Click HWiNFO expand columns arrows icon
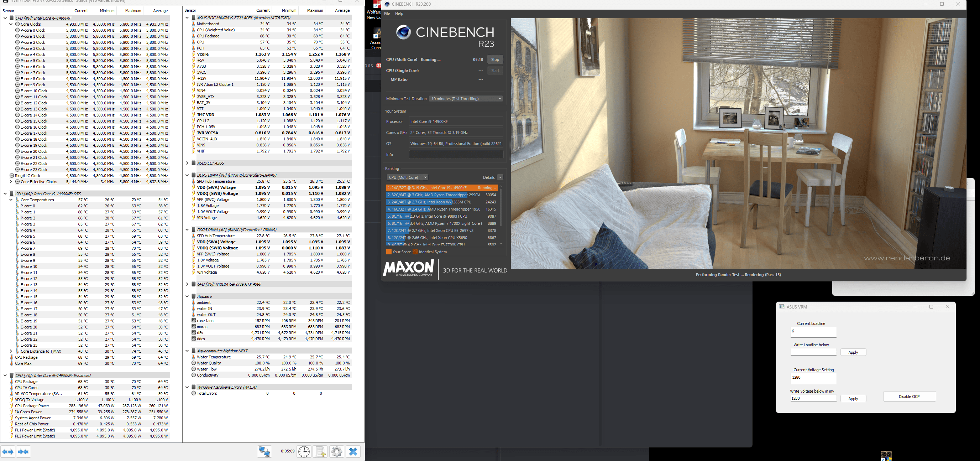The image size is (980, 461). (8, 452)
